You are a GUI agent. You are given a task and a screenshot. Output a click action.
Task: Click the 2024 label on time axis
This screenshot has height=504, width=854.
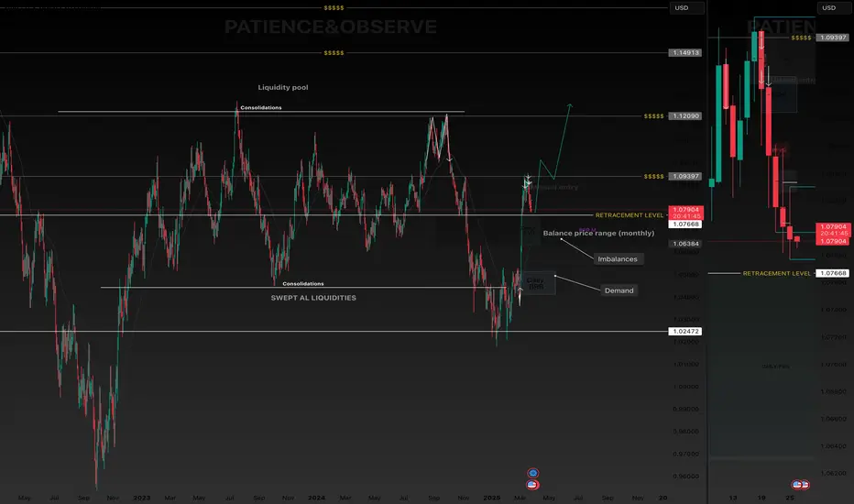coord(316,498)
